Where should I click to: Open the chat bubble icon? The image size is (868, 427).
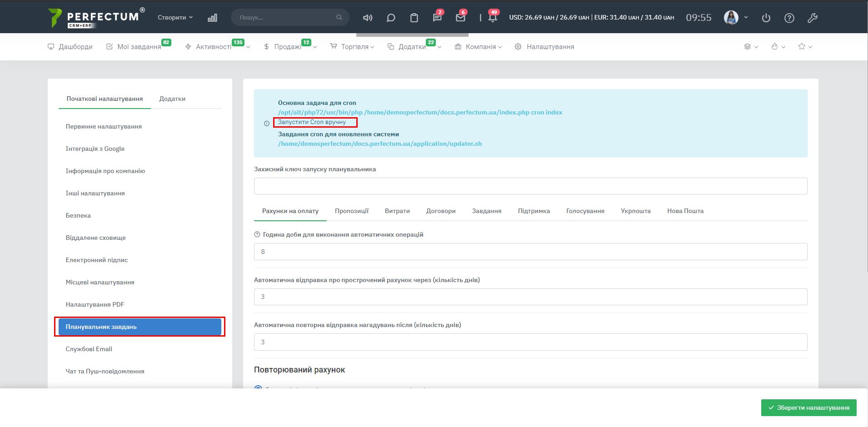pyautogui.click(x=391, y=18)
